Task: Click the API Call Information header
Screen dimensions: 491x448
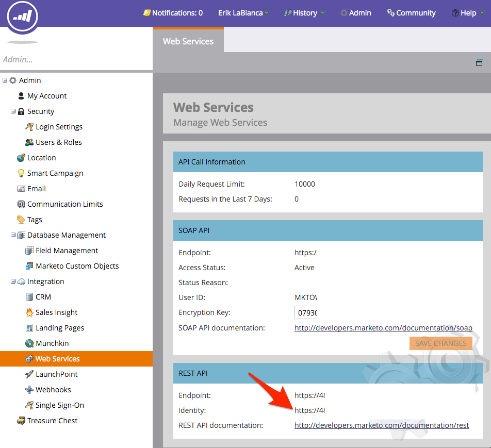Action: (328, 162)
